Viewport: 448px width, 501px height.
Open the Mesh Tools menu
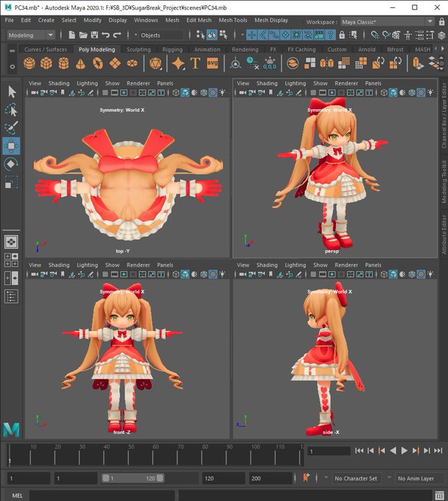click(233, 20)
